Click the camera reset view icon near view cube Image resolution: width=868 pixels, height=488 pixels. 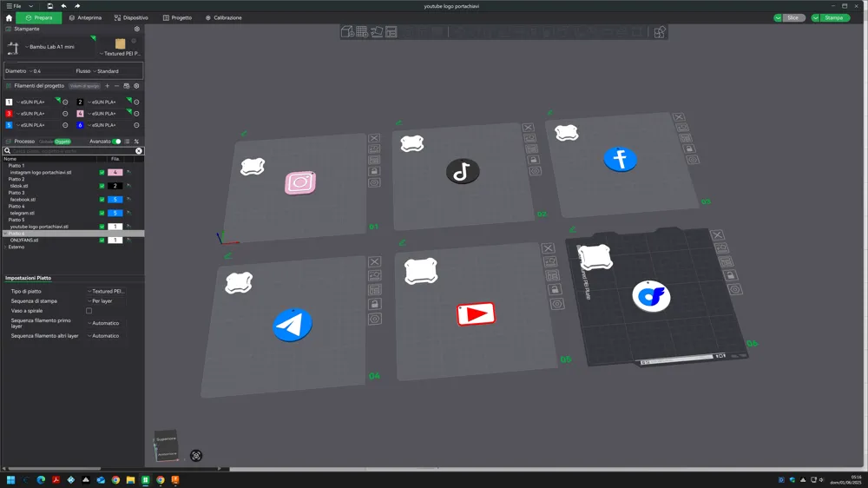(x=196, y=456)
